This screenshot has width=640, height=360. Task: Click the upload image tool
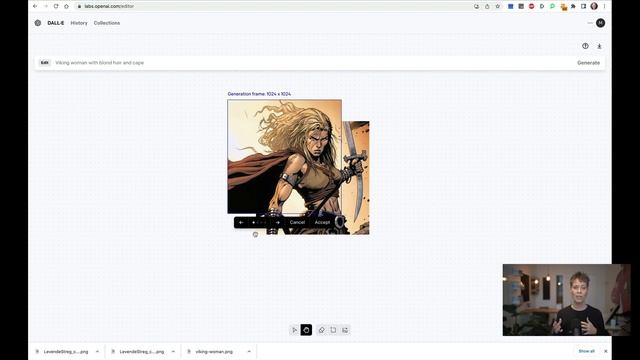(x=345, y=330)
